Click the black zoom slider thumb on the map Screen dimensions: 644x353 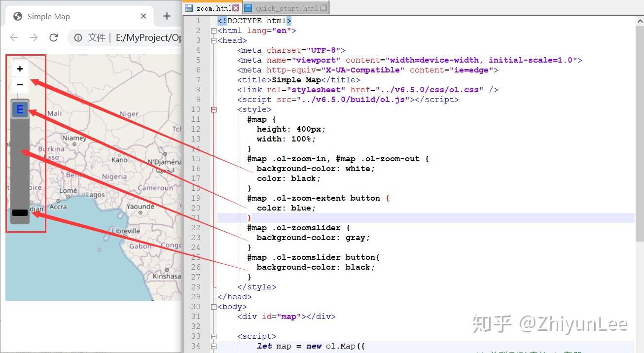(20, 212)
